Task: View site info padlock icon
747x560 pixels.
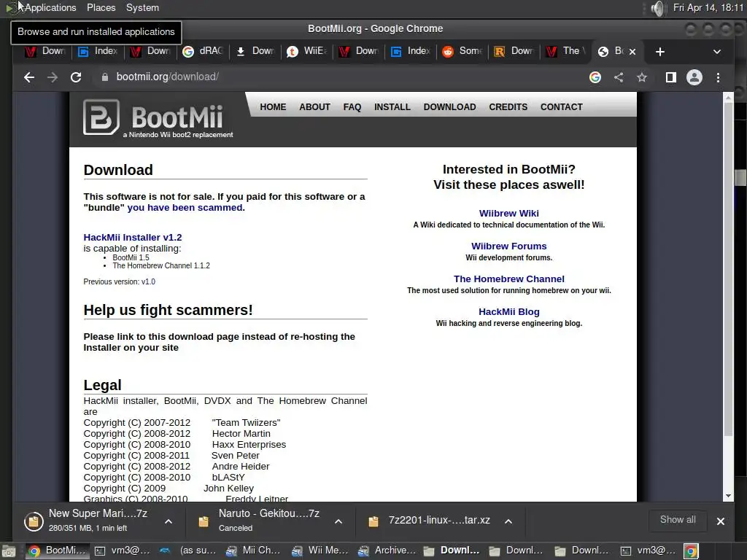Action: pyautogui.click(x=105, y=77)
